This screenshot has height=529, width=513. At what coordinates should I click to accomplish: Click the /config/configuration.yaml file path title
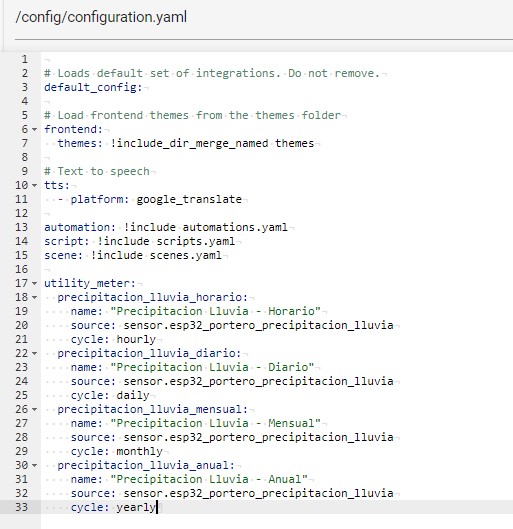[101, 17]
